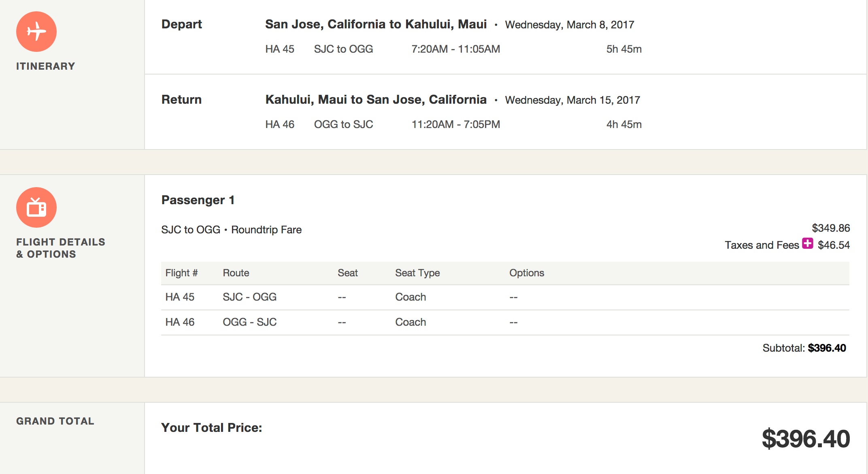Click the Grand Total section label
The width and height of the screenshot is (868, 474).
55,421
